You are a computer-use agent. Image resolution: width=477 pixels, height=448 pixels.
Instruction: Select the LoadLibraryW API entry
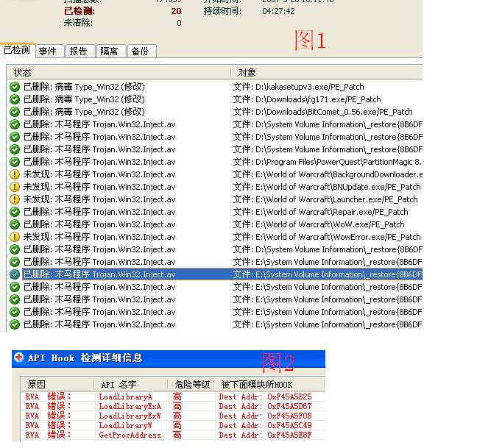[x=126, y=425]
